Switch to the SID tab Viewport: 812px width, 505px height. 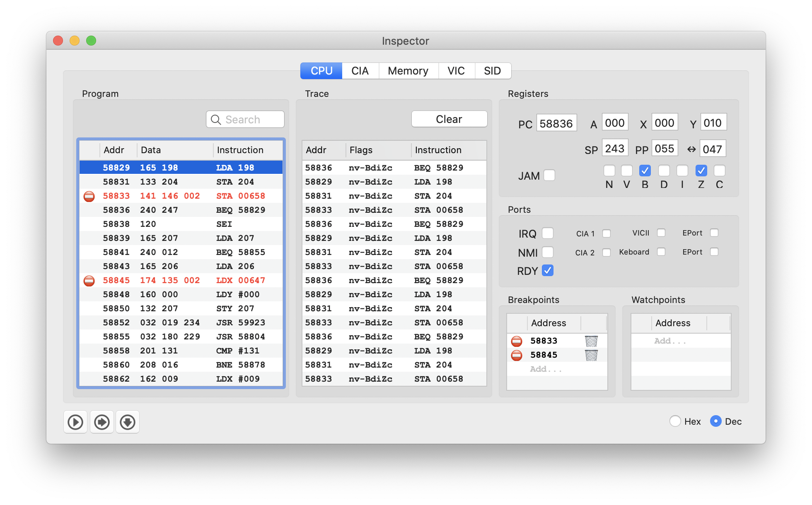coord(493,71)
